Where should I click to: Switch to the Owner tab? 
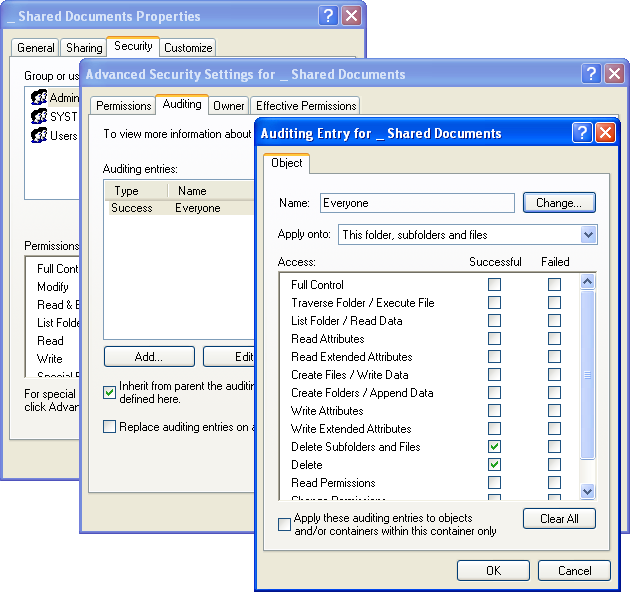tap(229, 106)
